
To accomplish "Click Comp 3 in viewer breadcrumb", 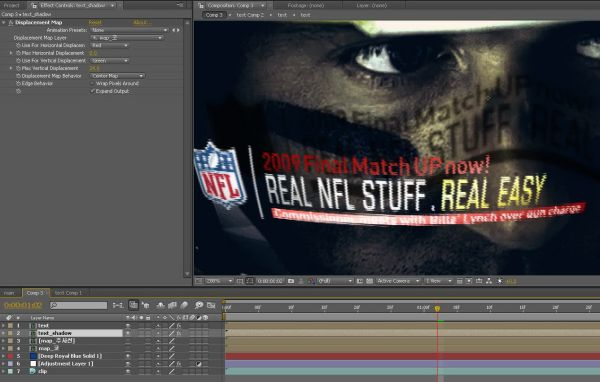I will click(214, 15).
